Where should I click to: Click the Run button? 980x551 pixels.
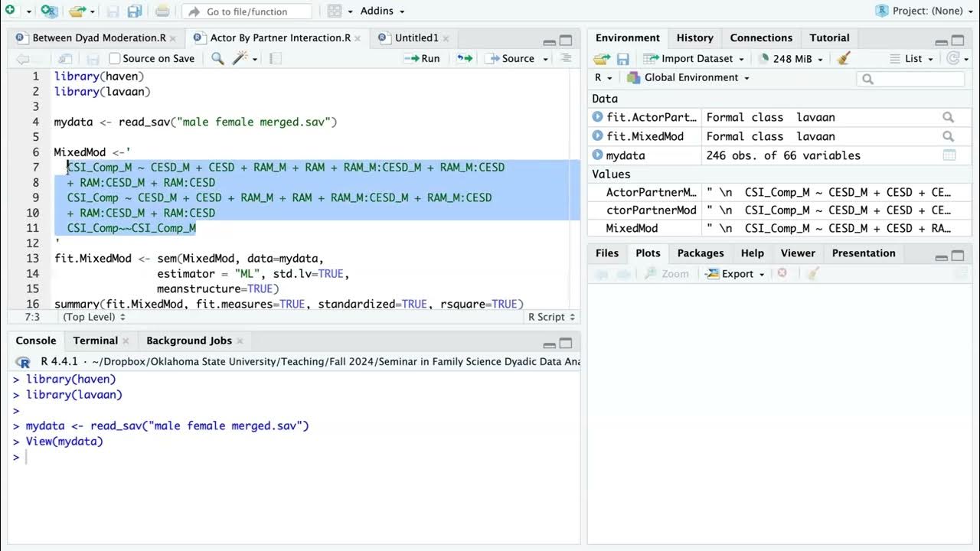click(x=422, y=58)
